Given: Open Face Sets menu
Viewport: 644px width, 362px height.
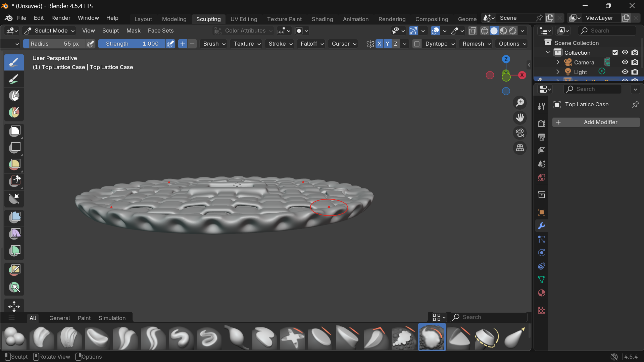Looking at the screenshot, I should click(x=161, y=31).
